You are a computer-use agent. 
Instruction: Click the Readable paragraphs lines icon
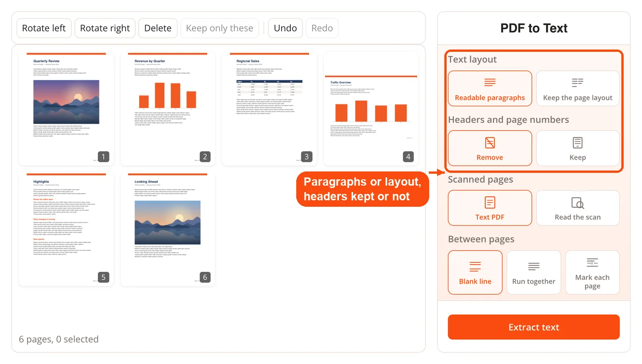tap(490, 83)
